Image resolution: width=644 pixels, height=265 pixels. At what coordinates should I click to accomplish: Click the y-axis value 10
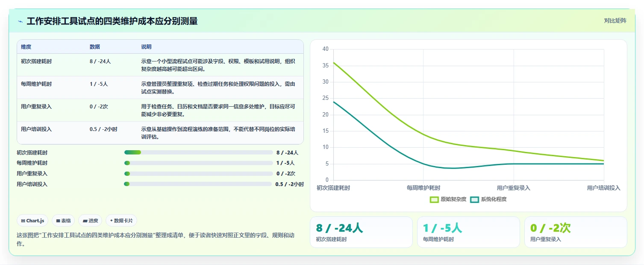pyautogui.click(x=325, y=147)
